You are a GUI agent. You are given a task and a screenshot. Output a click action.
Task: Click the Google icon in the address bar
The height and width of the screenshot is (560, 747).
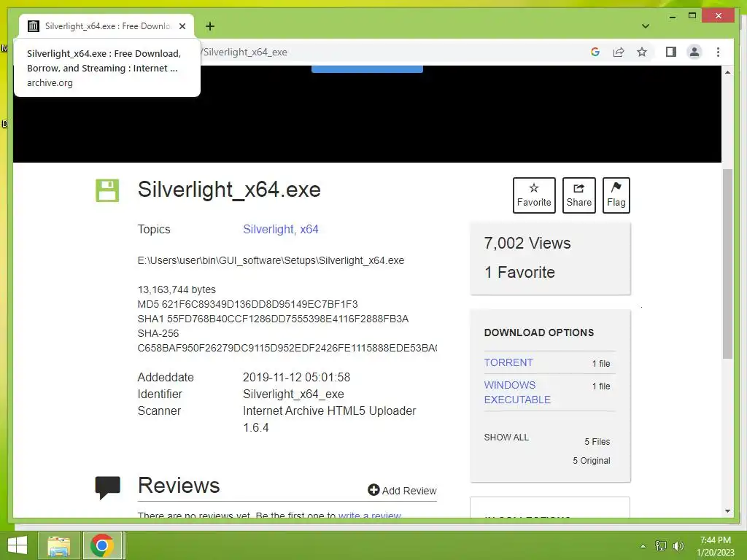click(595, 52)
